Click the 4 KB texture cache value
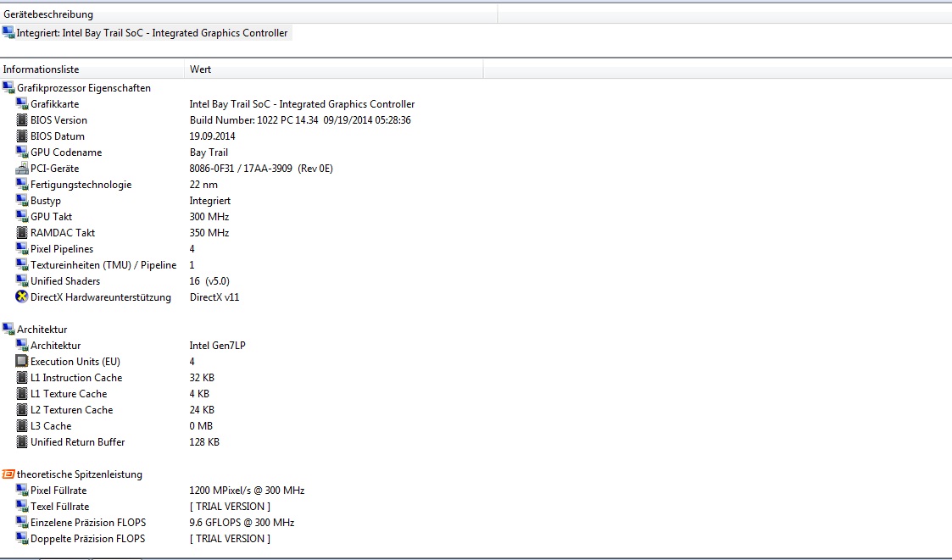 coord(199,394)
